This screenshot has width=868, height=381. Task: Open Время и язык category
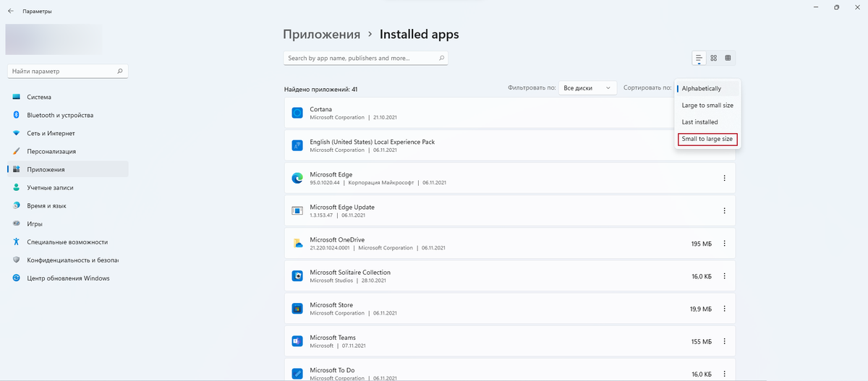tap(67, 205)
